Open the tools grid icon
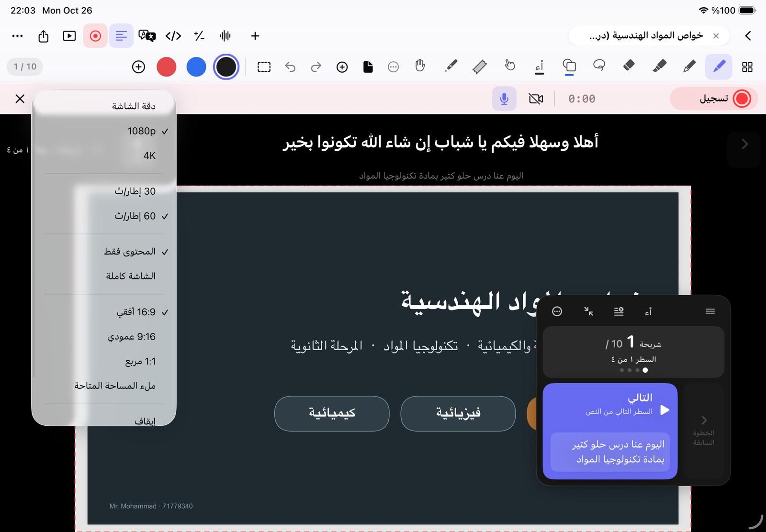Screen dimensions: 766x532 point(747,67)
